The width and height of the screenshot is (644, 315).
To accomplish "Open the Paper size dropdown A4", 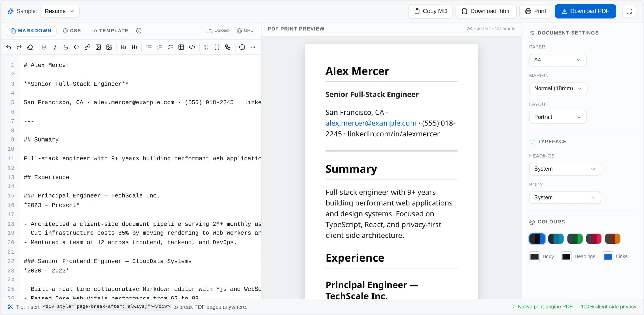I will [x=558, y=60].
